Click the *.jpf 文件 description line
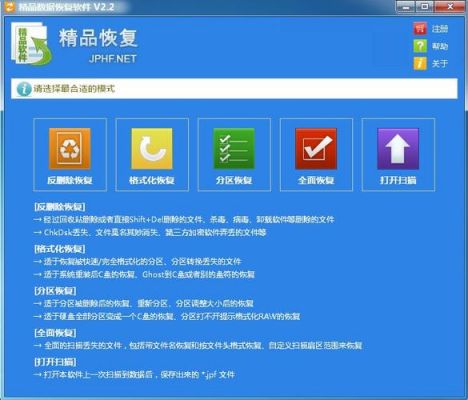468x400 pixels. pos(134,375)
